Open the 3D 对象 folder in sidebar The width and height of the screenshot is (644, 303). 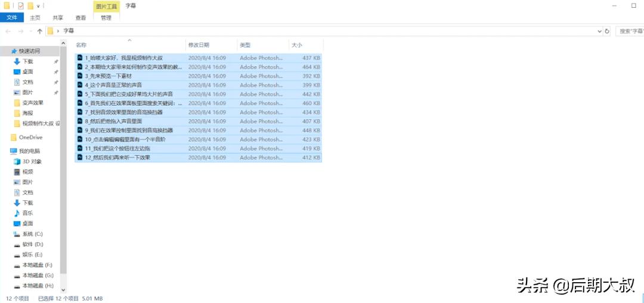click(x=31, y=162)
